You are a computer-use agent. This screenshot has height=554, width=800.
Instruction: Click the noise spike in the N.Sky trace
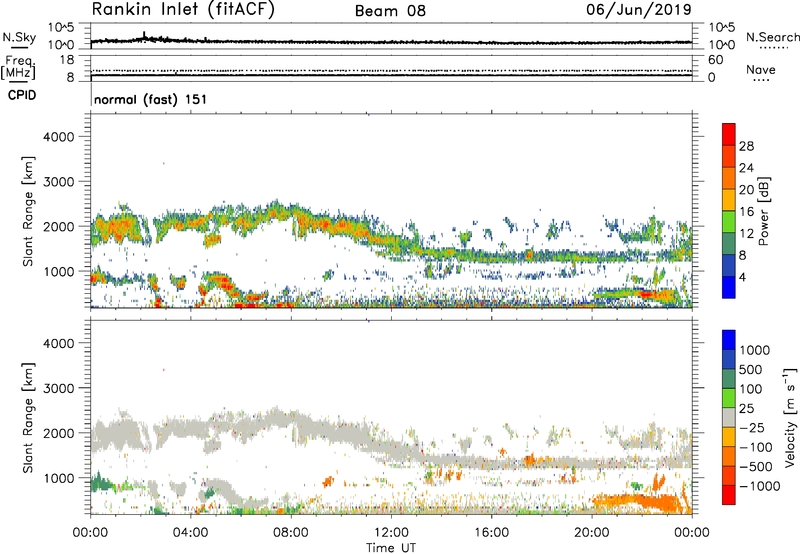tap(144, 35)
